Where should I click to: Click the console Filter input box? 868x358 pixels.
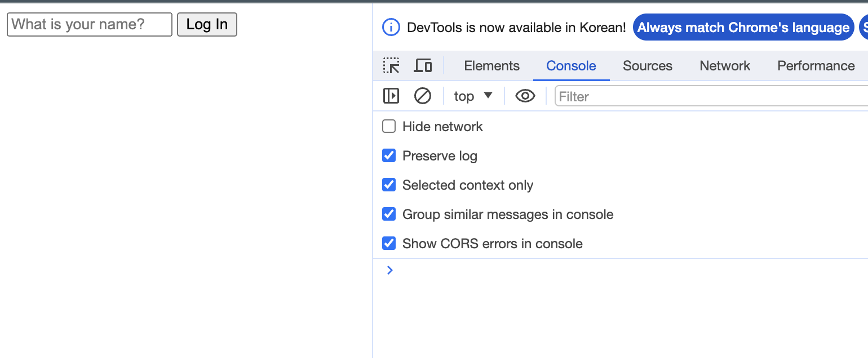711,96
